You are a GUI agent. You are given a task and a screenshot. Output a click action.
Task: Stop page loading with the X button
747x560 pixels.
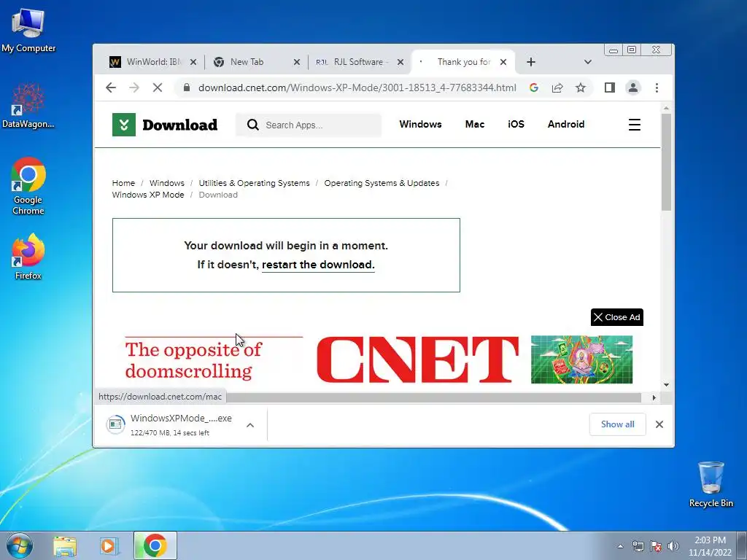[158, 87]
